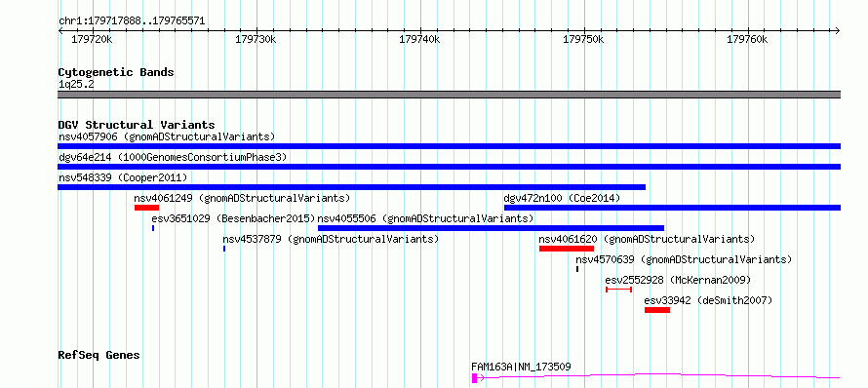Click the 1q25.2 band label

tap(76, 84)
